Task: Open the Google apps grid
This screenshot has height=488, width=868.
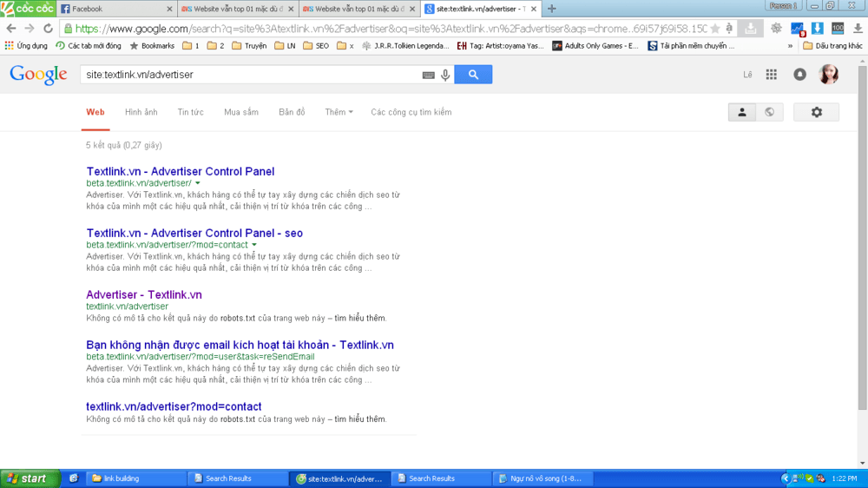Action: tap(771, 74)
